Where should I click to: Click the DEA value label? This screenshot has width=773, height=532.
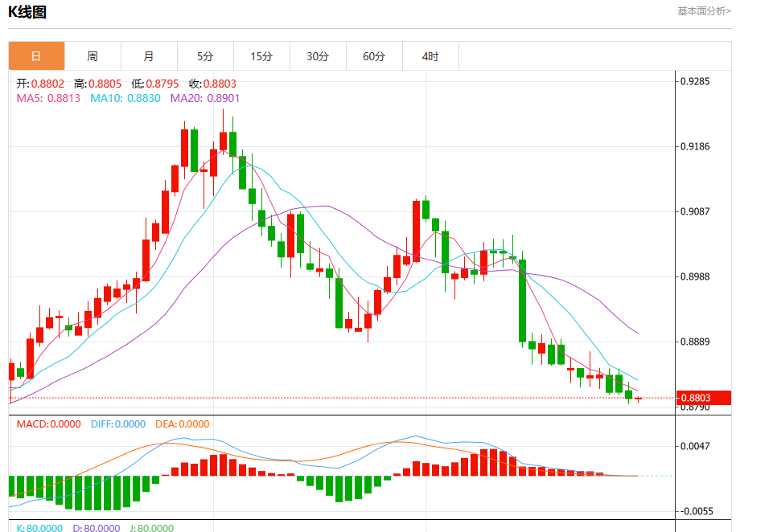pyautogui.click(x=182, y=424)
